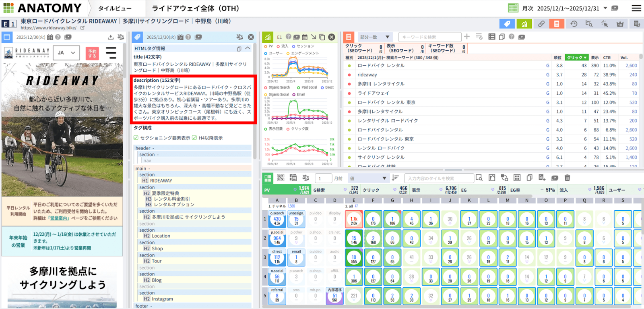
Task: Click the red 予約する button in preview
Action: (x=92, y=53)
